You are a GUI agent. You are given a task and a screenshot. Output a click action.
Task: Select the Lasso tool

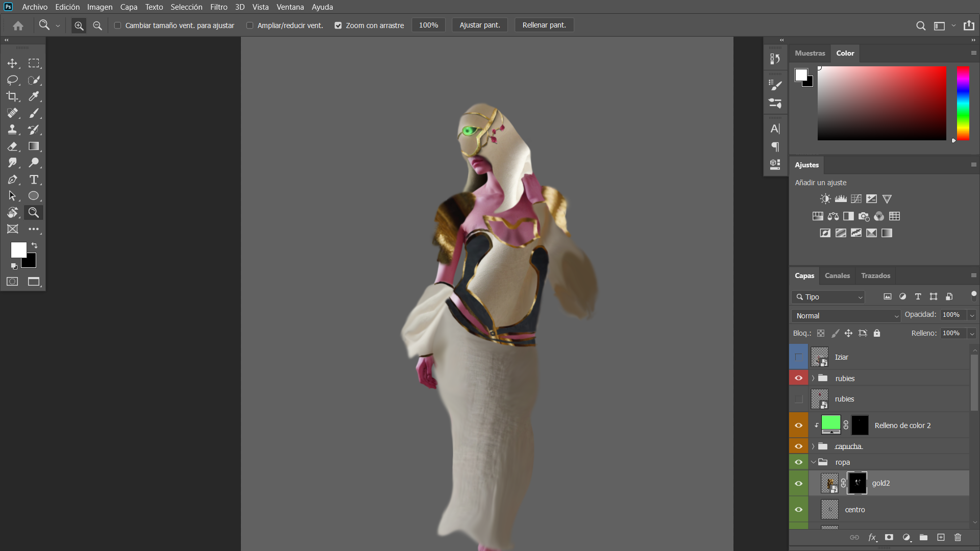click(12, 80)
